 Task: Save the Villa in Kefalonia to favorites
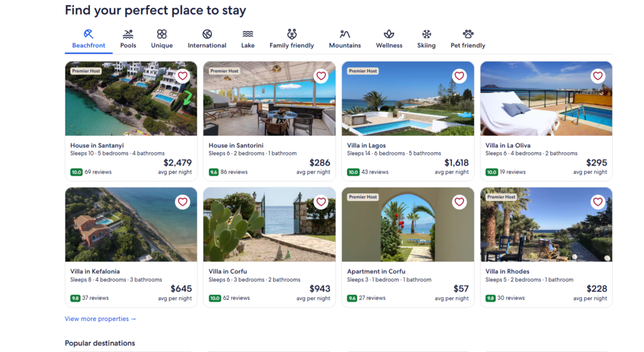point(182,202)
